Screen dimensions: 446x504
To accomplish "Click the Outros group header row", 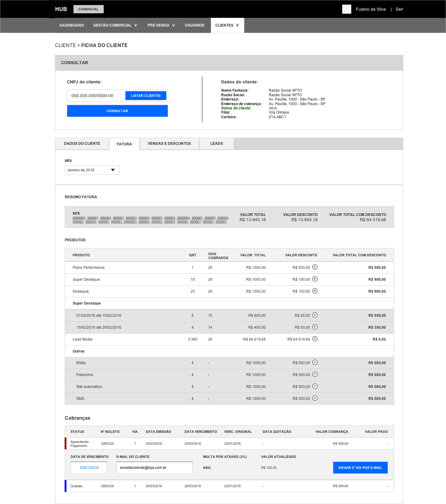I will 229,351.
